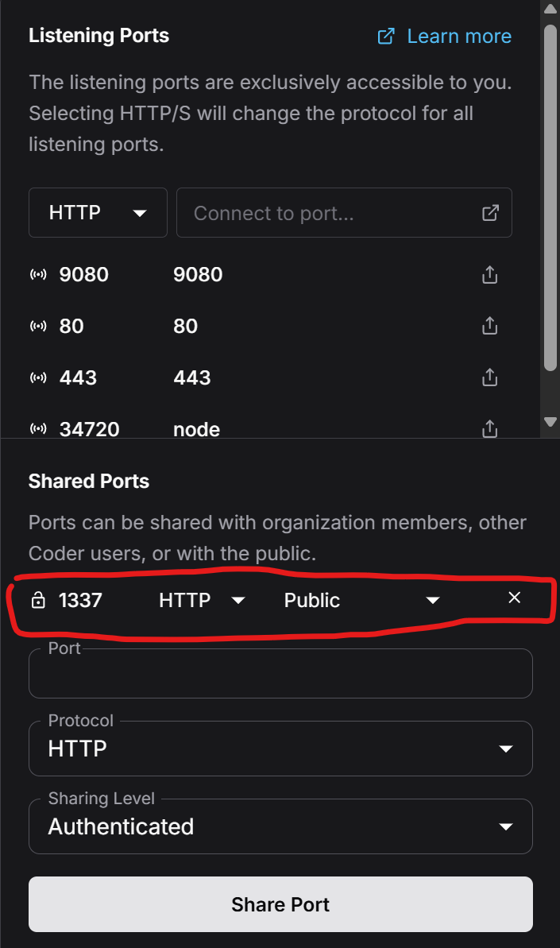Click share icon for port 9080

(x=490, y=275)
